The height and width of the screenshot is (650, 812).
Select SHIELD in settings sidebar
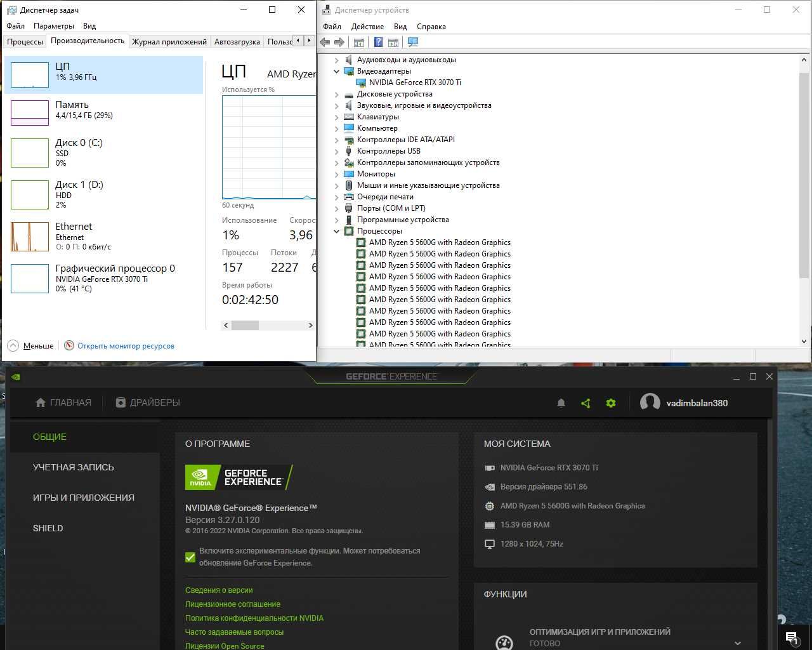pos(48,528)
